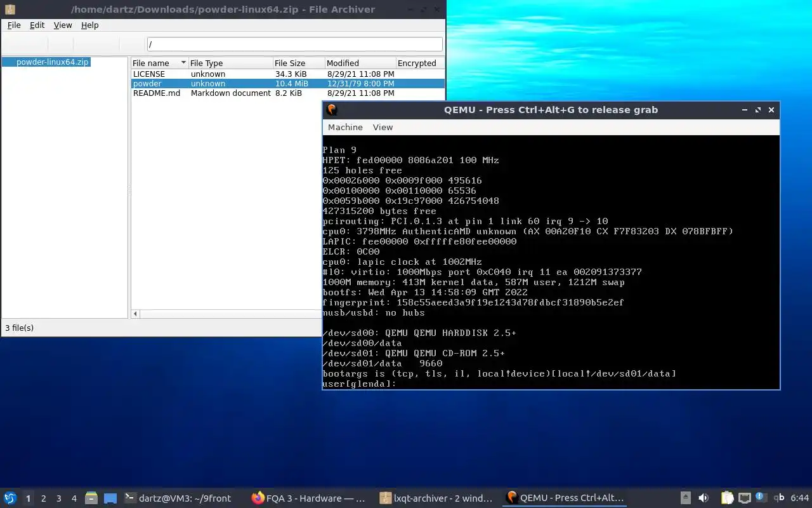Open the File menu in File Archiver

[x=14, y=25]
